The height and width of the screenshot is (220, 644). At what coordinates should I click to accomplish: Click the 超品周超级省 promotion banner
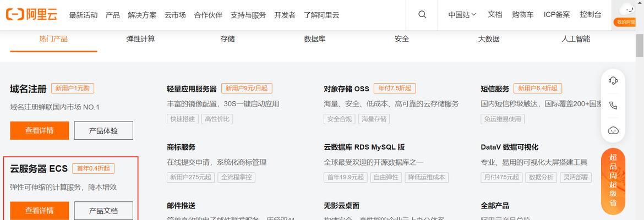point(613,181)
